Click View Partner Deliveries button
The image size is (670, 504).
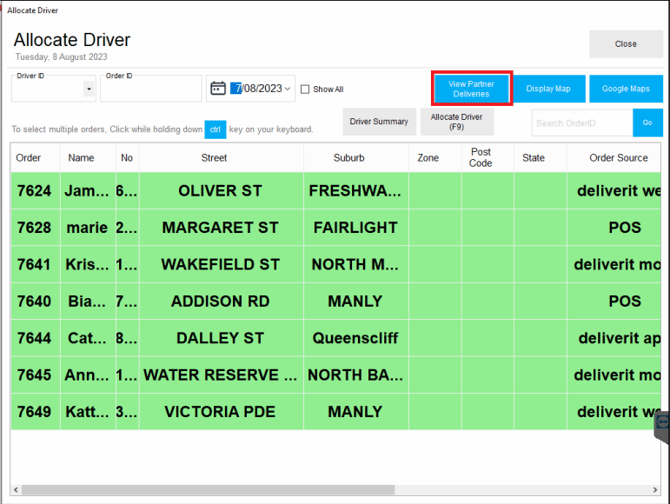[x=472, y=89]
